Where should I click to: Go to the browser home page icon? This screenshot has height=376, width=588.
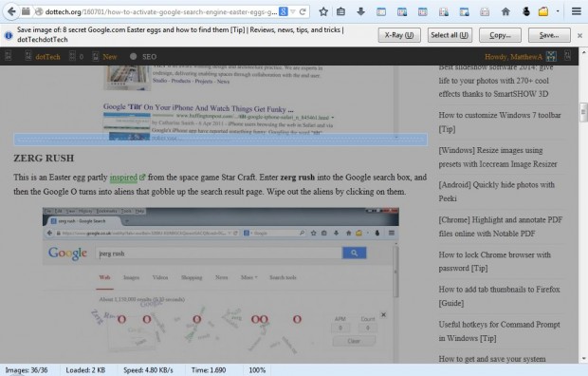505,11
